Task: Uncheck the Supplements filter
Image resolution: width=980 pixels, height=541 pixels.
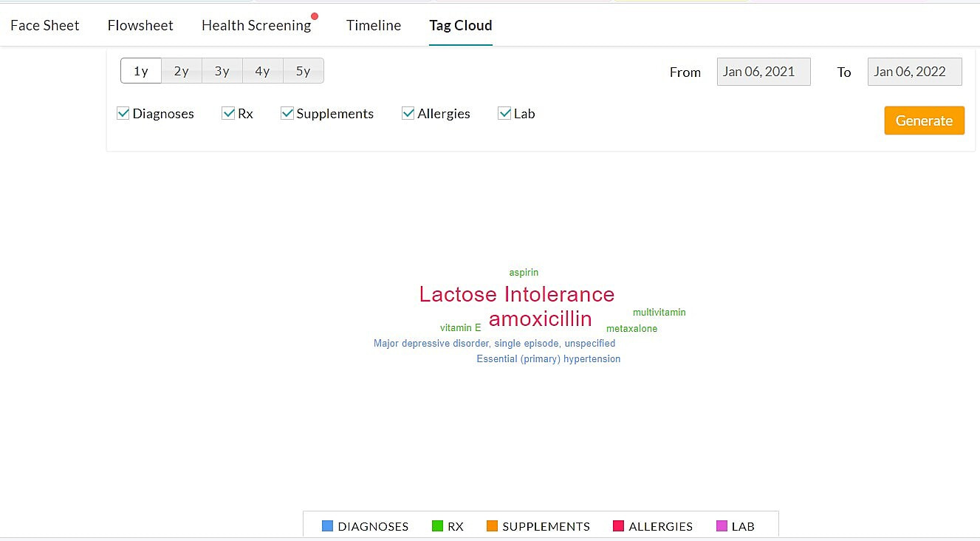Action: click(287, 113)
